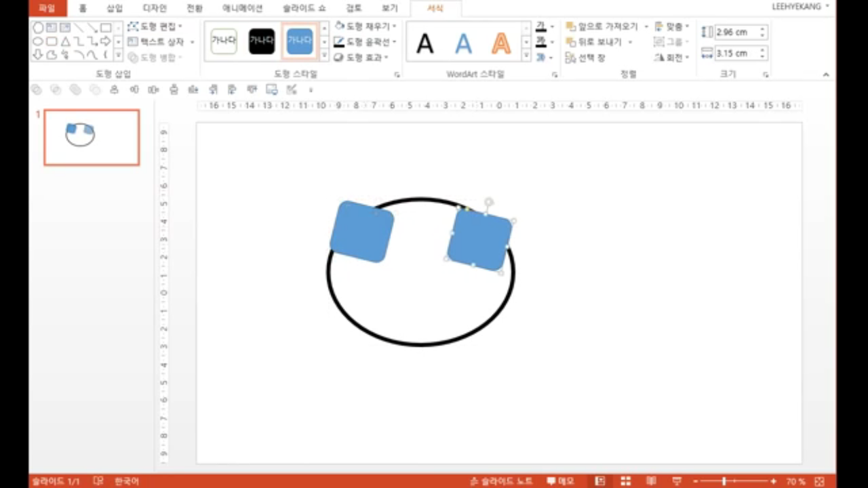
Task: Select slide 1 thumbnail
Action: click(92, 138)
